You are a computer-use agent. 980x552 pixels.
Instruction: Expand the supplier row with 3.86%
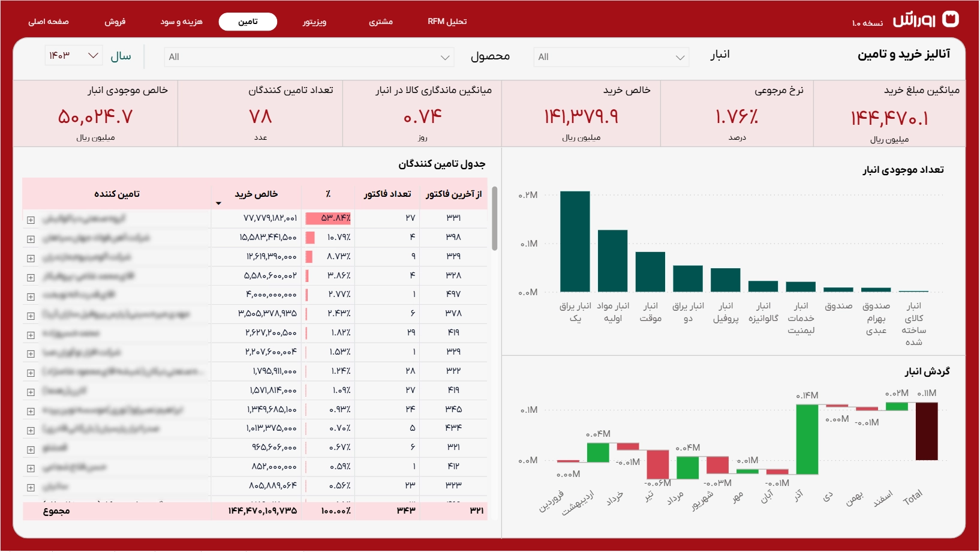tap(31, 278)
